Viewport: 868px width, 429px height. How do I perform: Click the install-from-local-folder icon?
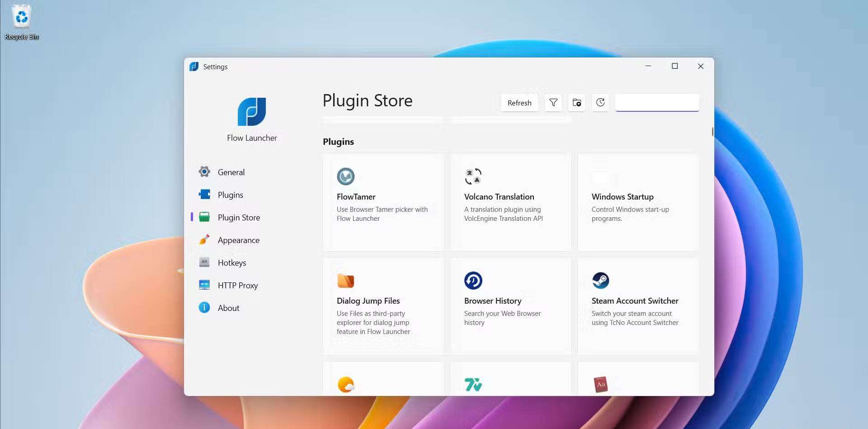577,103
